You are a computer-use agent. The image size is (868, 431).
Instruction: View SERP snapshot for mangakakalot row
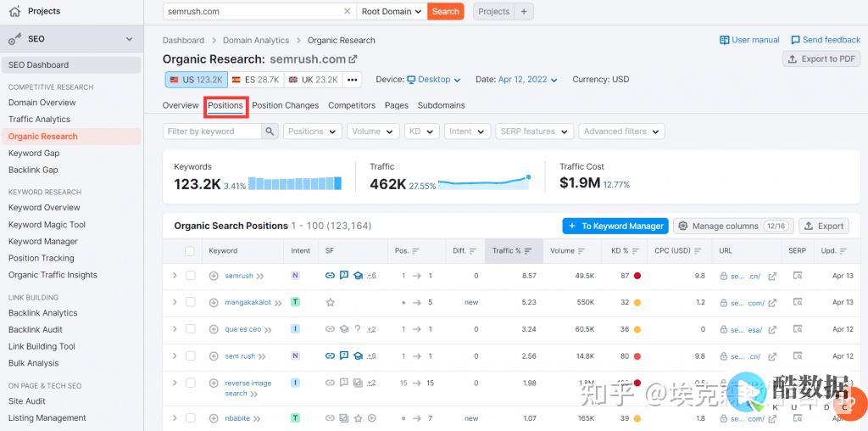click(x=797, y=303)
